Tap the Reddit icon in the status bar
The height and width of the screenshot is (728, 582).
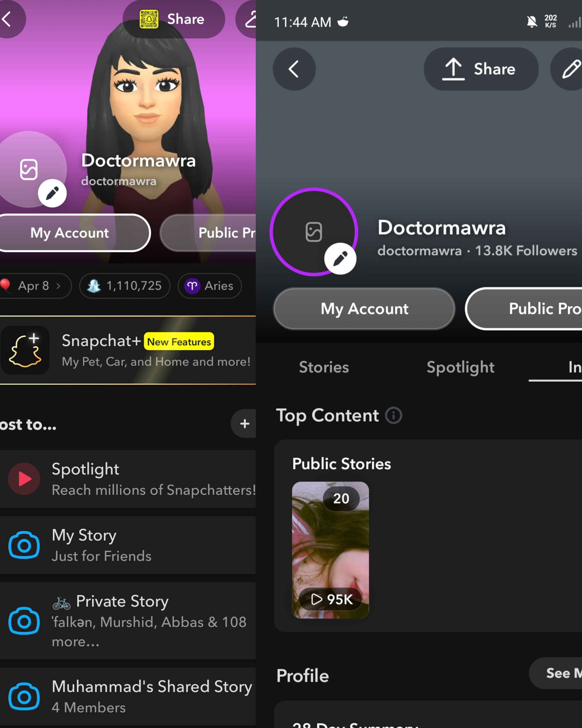pos(343,22)
